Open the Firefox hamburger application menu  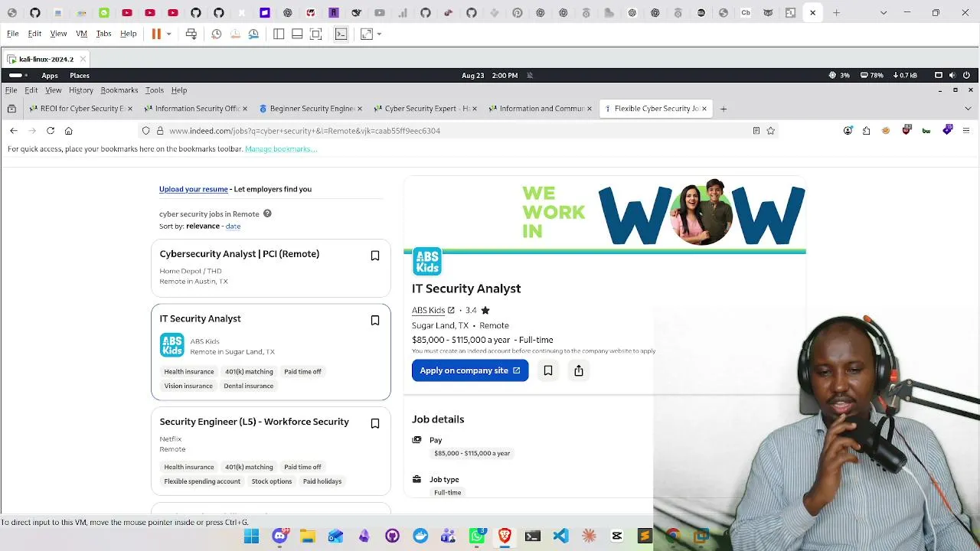[966, 131]
